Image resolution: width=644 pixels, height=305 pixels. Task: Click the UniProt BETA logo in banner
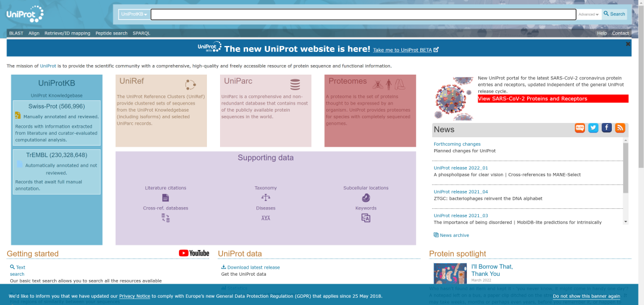(209, 47)
